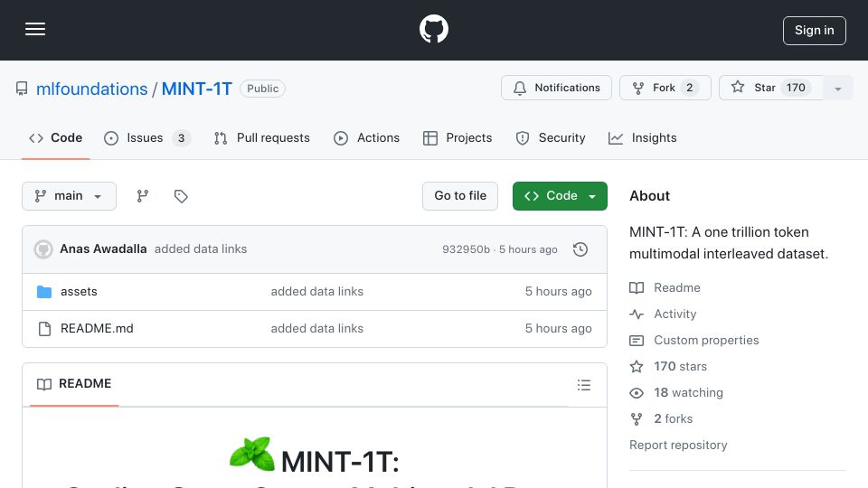Click the repository book icon beside mlfoundations
The width and height of the screenshot is (868, 488).
[x=22, y=89]
